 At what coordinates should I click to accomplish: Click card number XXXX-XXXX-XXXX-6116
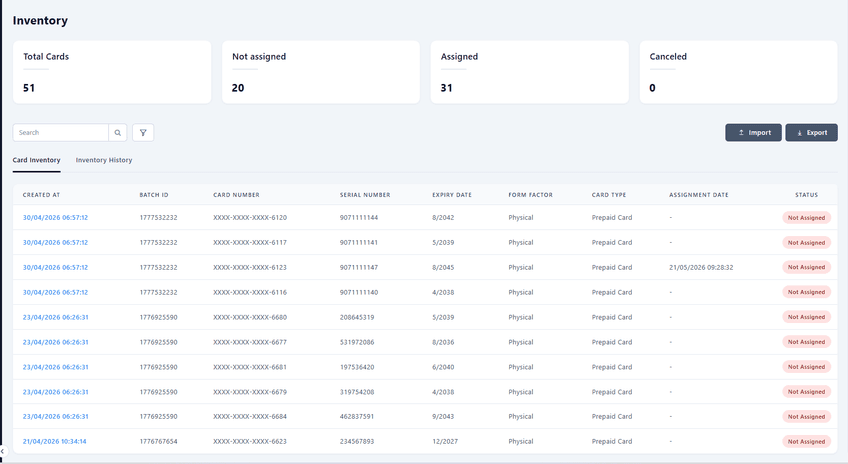point(250,292)
